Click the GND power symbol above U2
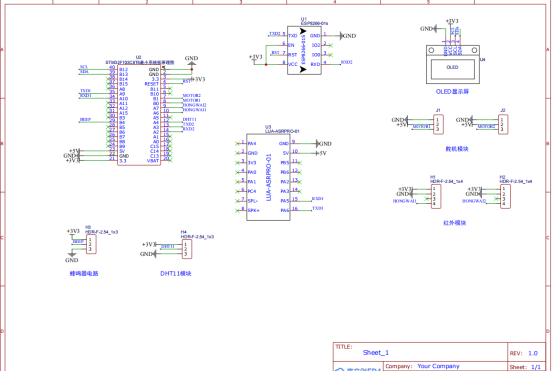Image resolution: width=553 pixels, height=371 pixels. (192, 60)
